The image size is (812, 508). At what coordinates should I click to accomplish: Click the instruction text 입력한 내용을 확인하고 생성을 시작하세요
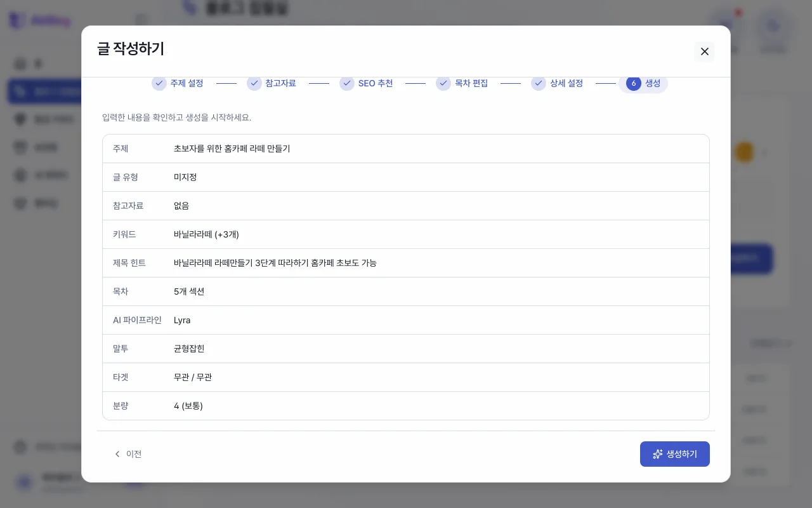pyautogui.click(x=176, y=117)
